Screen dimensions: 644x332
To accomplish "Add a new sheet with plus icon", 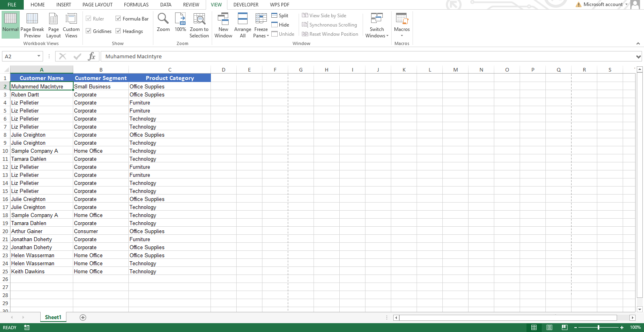I will click(x=83, y=318).
